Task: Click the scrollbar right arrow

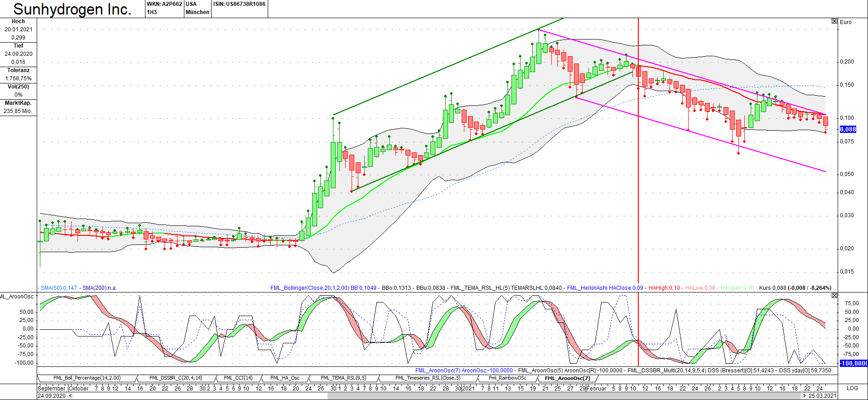Action: point(805,396)
